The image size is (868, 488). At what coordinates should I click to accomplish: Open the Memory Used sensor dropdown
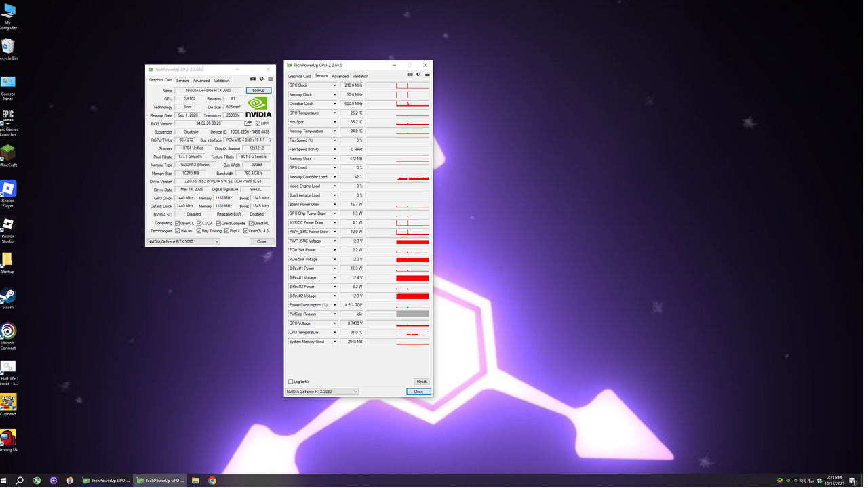tap(334, 159)
